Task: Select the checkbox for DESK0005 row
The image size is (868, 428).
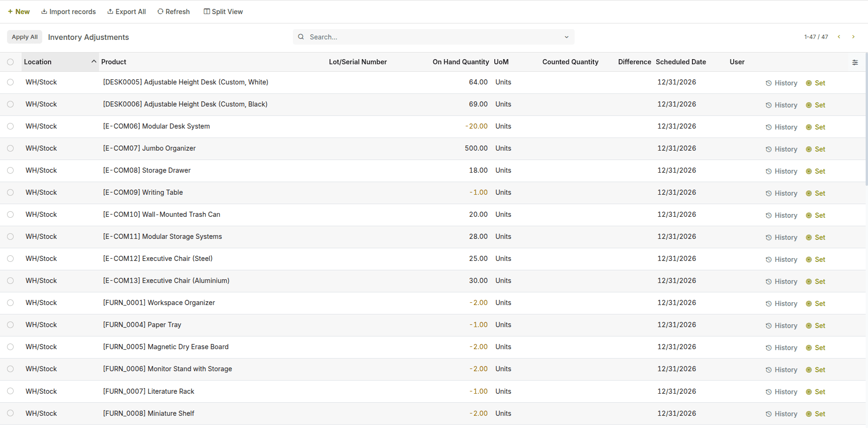Action: pyautogui.click(x=10, y=82)
